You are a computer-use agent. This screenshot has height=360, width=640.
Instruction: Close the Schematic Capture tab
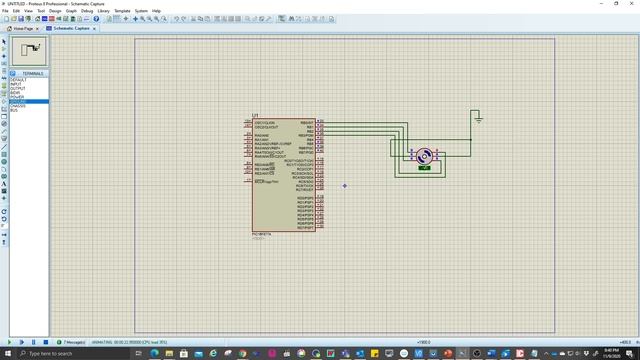coord(94,29)
